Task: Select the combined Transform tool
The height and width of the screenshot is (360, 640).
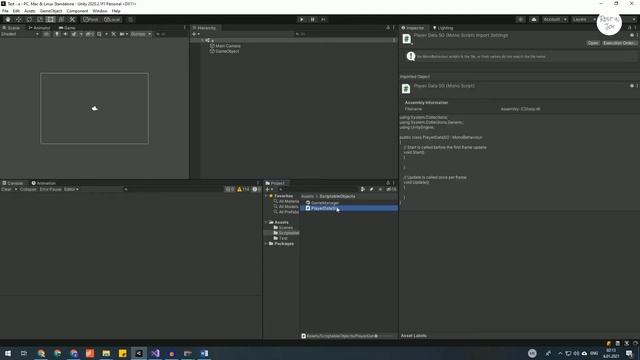Action: 61,19
